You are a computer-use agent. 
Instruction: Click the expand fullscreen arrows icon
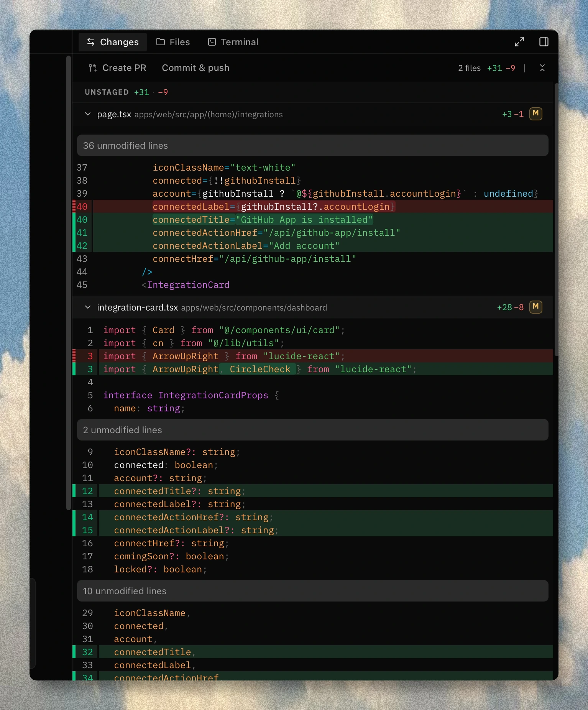pos(519,42)
